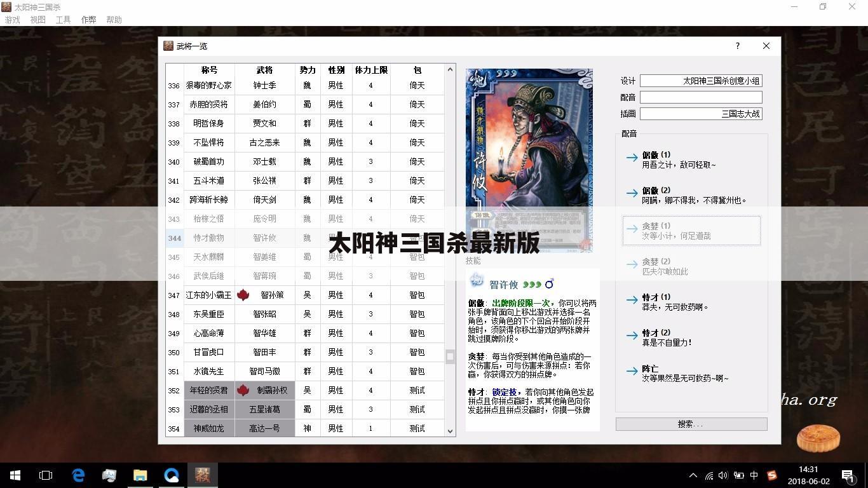Viewport: 868px width, 488px height.
Task: Select the 姜伯约 general cell
Action: pyautogui.click(x=264, y=104)
